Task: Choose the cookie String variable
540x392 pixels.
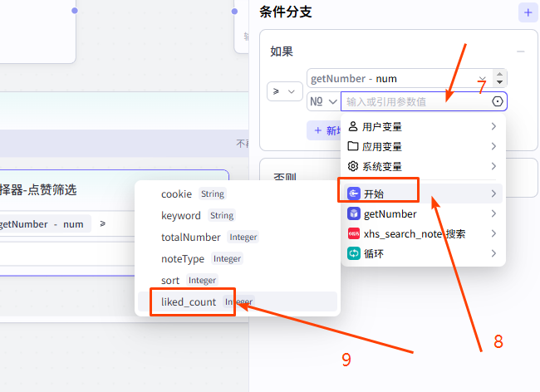Action: point(176,194)
